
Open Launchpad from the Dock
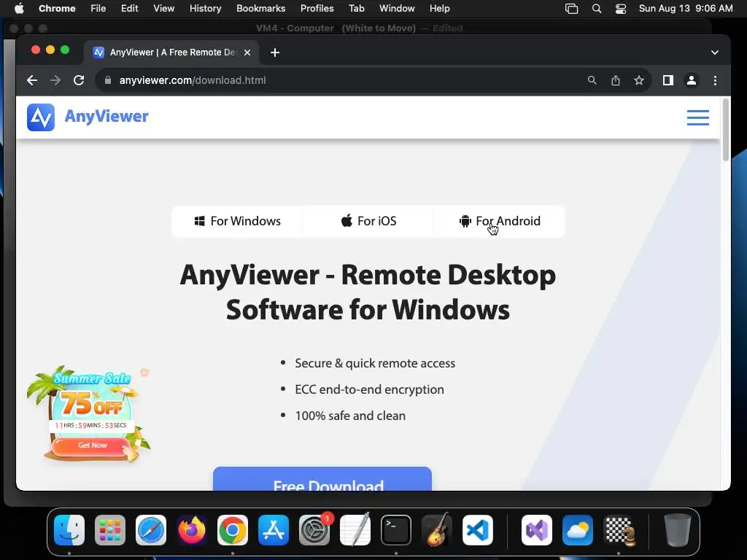(110, 530)
